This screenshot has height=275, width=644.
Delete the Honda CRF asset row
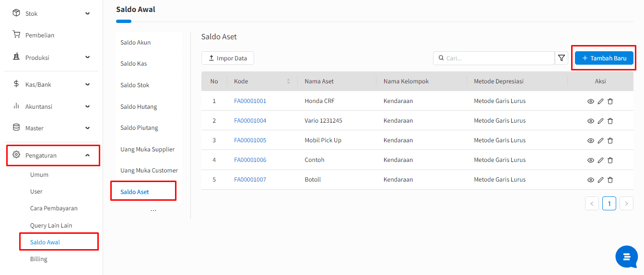click(x=610, y=101)
